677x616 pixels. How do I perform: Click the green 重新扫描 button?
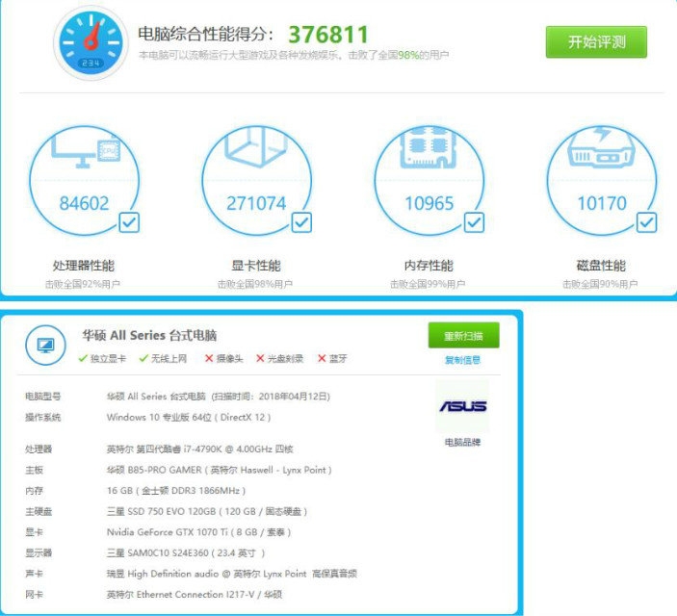tap(464, 335)
